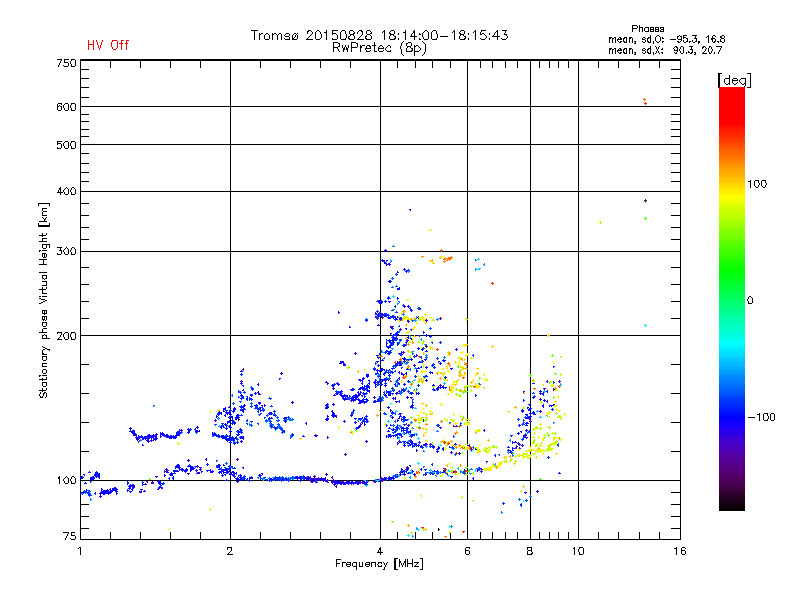Viewport: 800px width, 600px height.
Task: Click the '400' height axis tick
Action: point(66,191)
